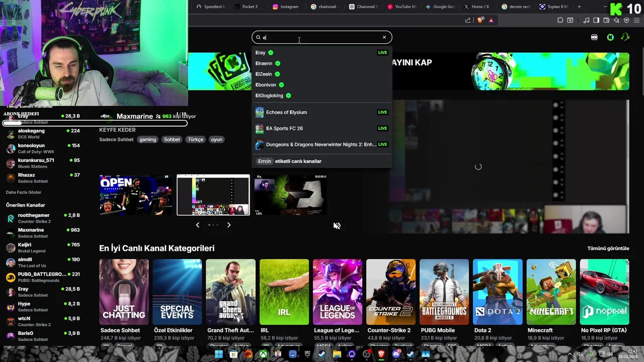The height and width of the screenshot is (362, 644).
Task: Switch to the Instagram tab
Action: coord(288,7)
